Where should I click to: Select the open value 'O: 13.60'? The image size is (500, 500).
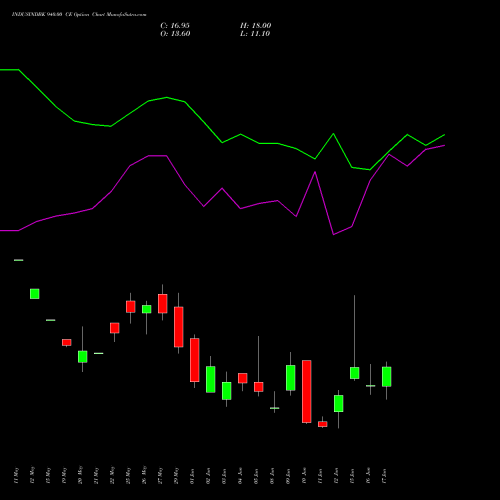175,34
